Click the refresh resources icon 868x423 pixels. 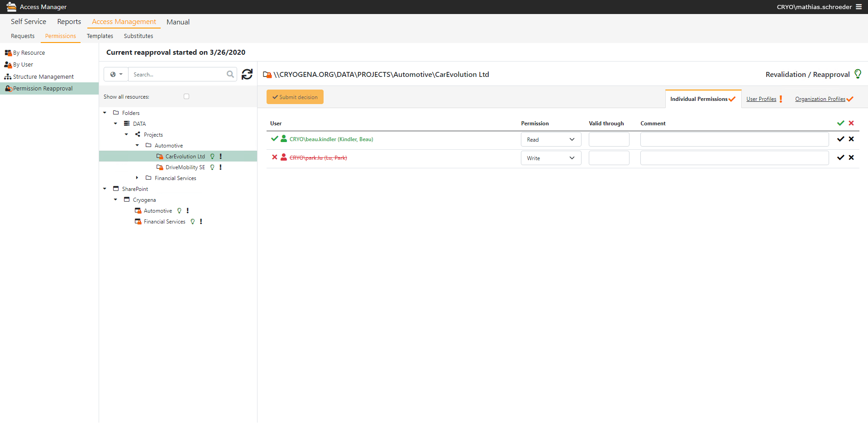[x=247, y=74]
